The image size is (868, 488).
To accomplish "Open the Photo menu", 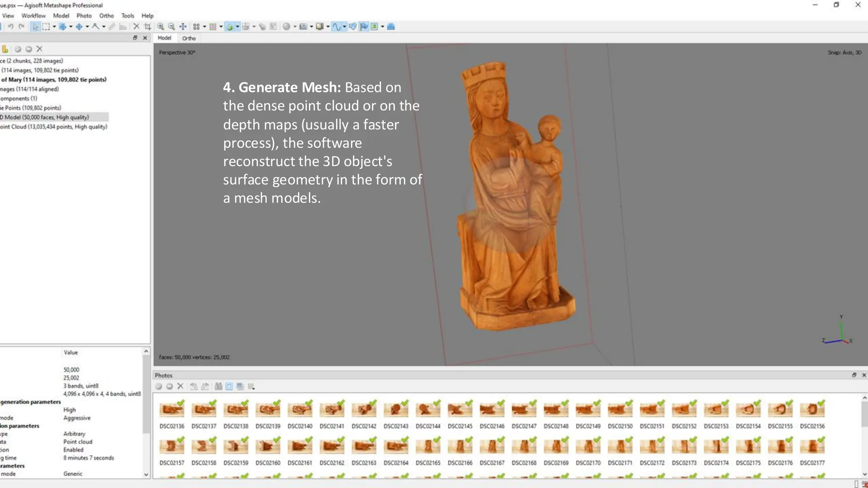I will pos(84,16).
